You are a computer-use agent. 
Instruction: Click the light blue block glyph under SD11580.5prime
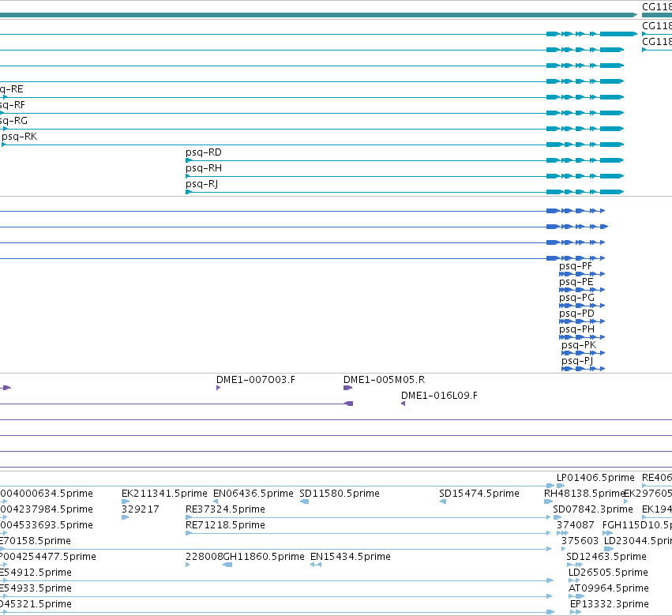click(x=304, y=501)
